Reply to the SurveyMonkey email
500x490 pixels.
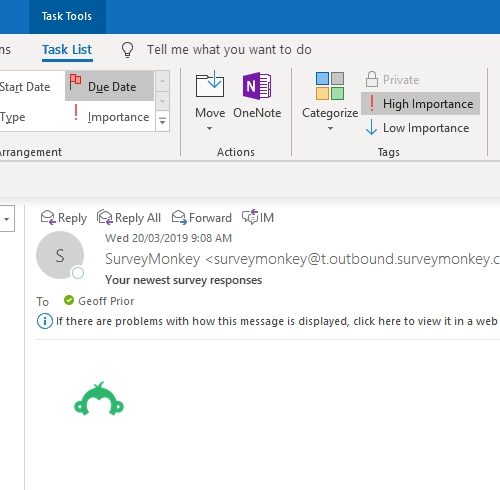point(63,218)
